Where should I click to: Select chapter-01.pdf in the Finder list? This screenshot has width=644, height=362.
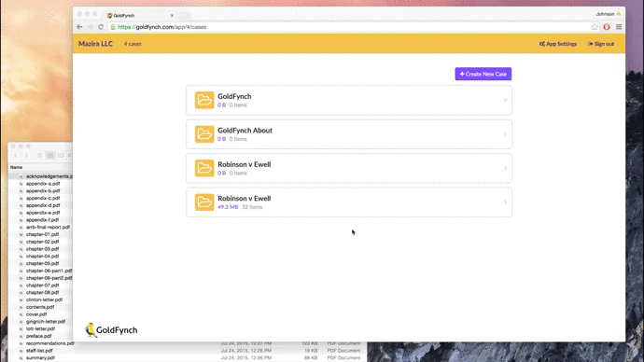(42, 234)
